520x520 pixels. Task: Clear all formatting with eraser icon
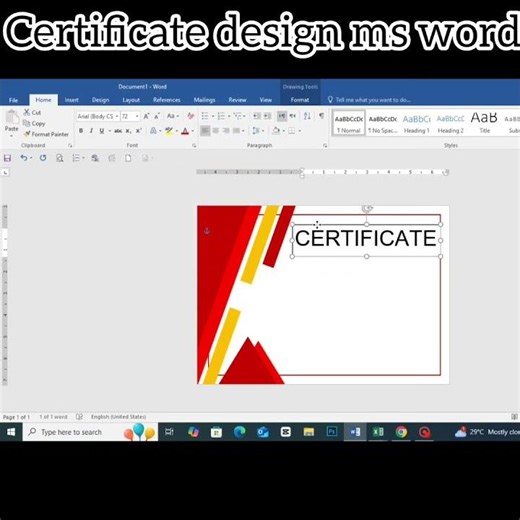tap(191, 116)
